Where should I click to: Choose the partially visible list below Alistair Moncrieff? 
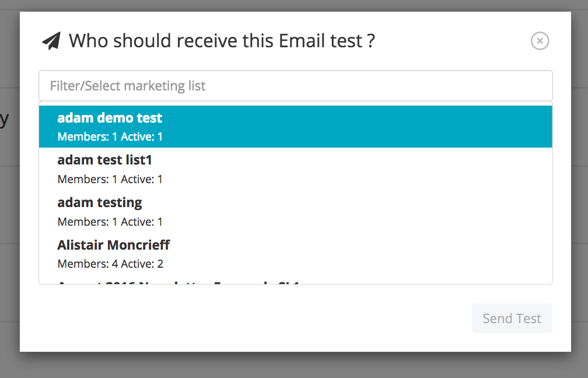[296, 281]
